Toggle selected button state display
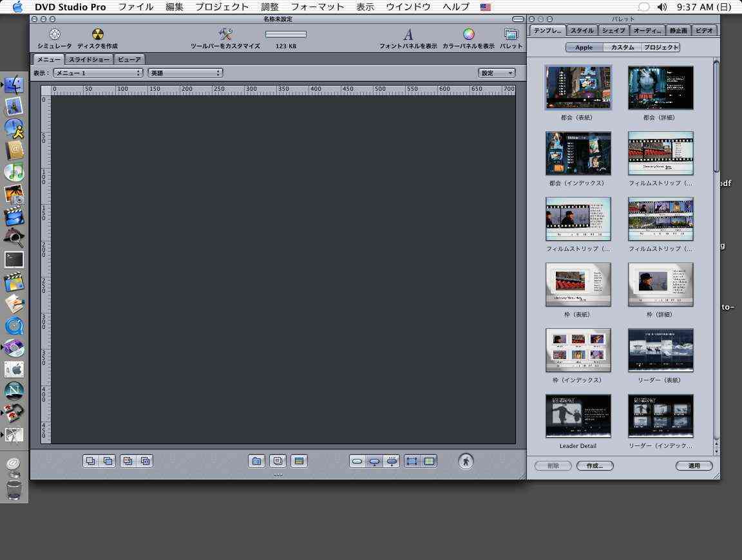The height and width of the screenshot is (560, 742). tap(374, 461)
